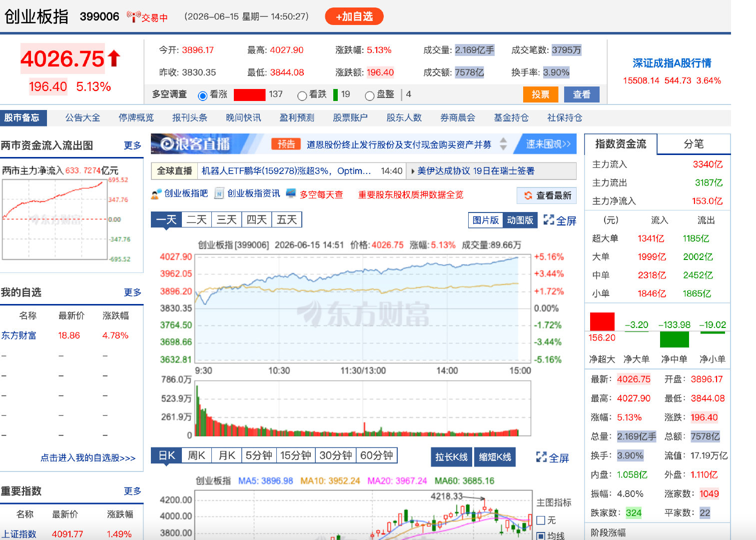
Task: Check the 无 main indicator checkbox
Action: pyautogui.click(x=541, y=520)
